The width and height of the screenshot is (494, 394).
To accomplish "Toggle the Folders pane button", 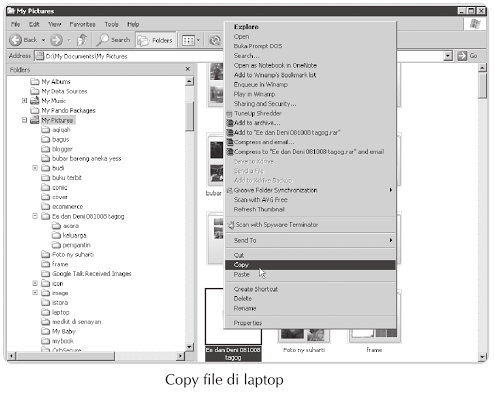I will point(155,40).
